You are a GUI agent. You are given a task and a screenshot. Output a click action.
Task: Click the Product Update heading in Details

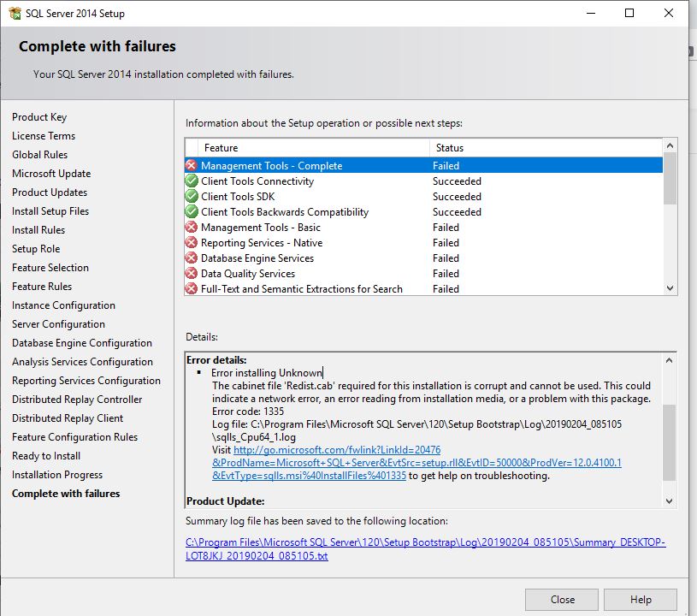[226, 500]
